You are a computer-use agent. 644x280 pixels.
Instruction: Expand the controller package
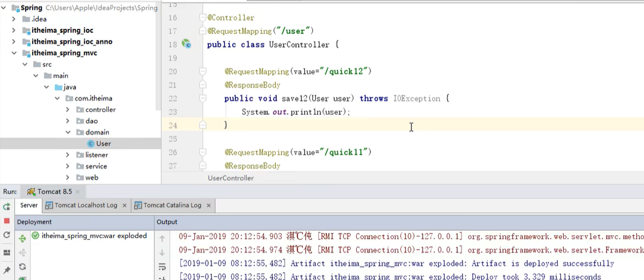tap(67, 110)
